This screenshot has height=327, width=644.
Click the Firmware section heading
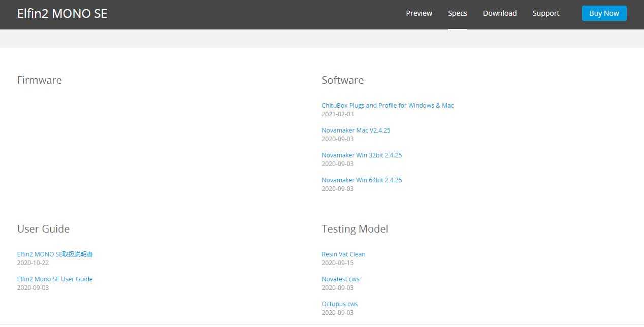(x=39, y=80)
